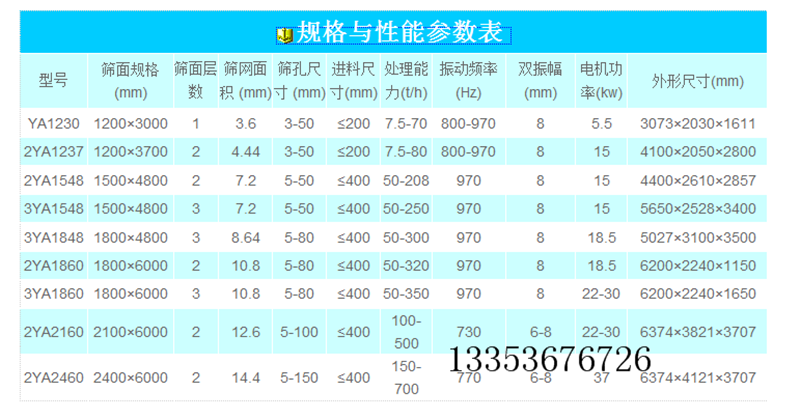This screenshot has width=800, height=419.
Task: Click the 电机功率 (kw) column header
Action: pyautogui.click(x=601, y=81)
